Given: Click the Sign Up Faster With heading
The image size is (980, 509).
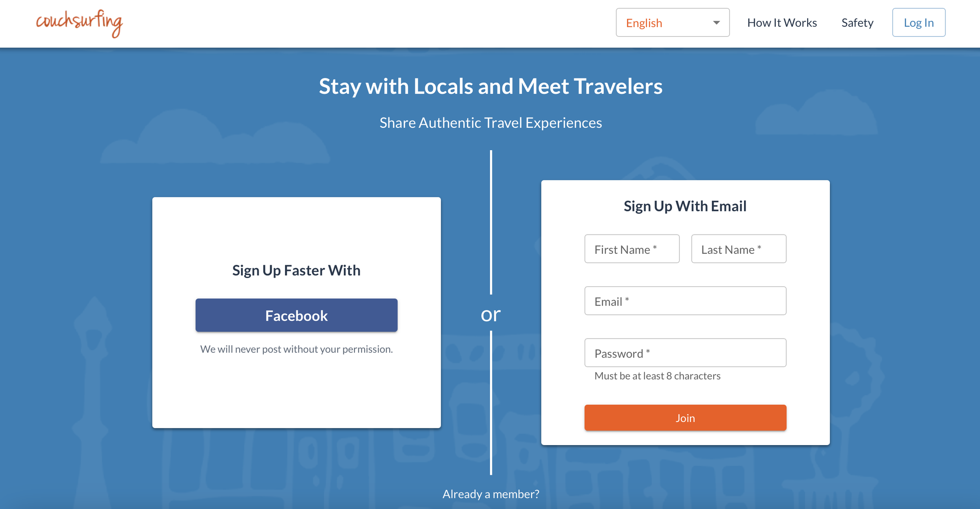Looking at the screenshot, I should point(296,271).
